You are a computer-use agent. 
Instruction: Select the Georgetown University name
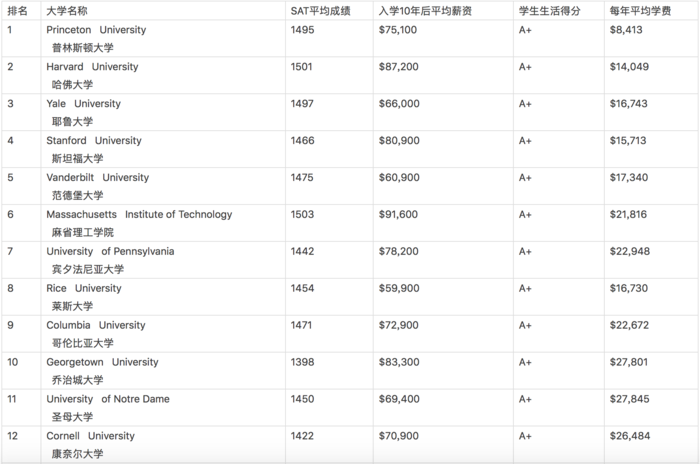click(102, 362)
